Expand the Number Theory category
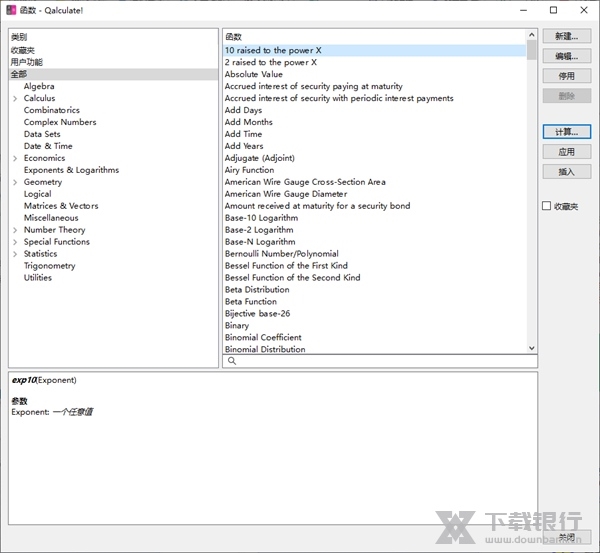600x553 pixels. [x=15, y=231]
